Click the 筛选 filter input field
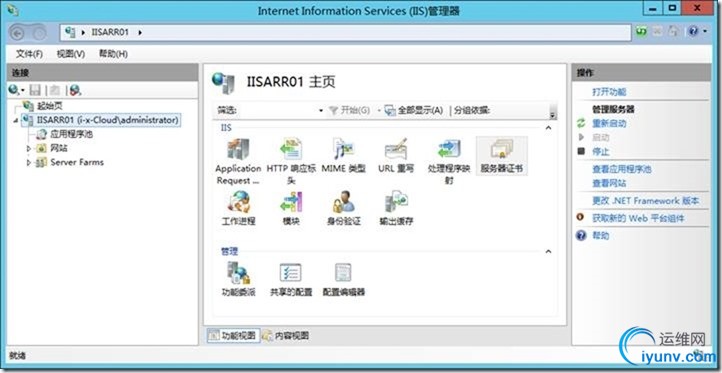 (279, 111)
